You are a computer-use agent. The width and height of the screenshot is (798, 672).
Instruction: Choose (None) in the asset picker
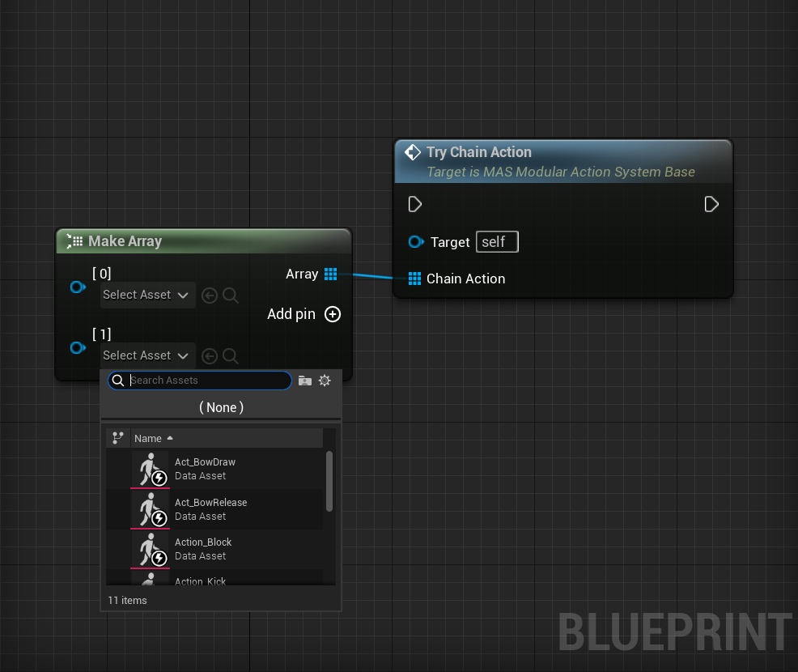coord(221,407)
